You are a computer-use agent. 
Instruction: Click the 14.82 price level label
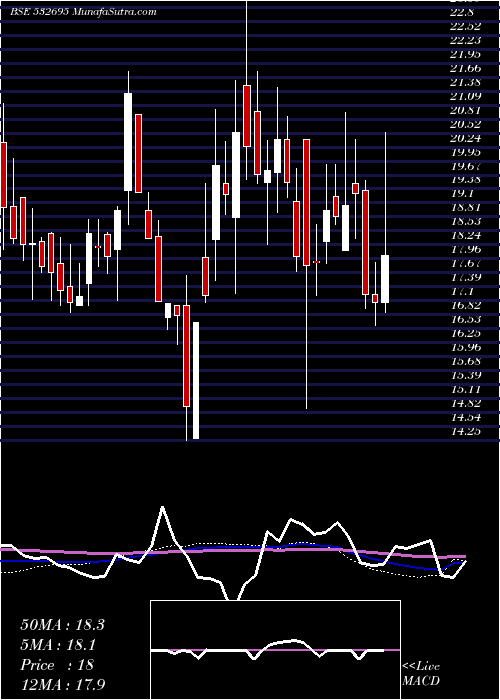[x=466, y=403]
